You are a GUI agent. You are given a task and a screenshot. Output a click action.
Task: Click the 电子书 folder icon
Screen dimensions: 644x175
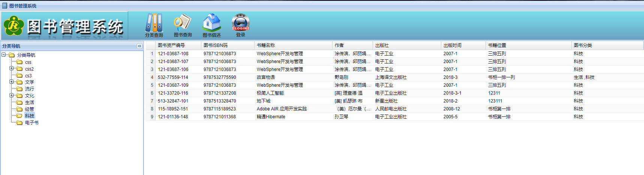(19, 122)
